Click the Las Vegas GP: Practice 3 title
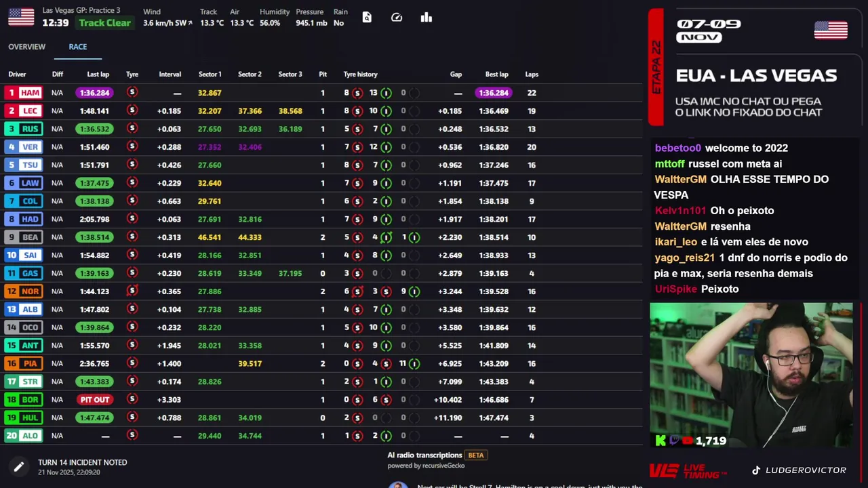Viewport: 868px width, 488px height. (81, 11)
